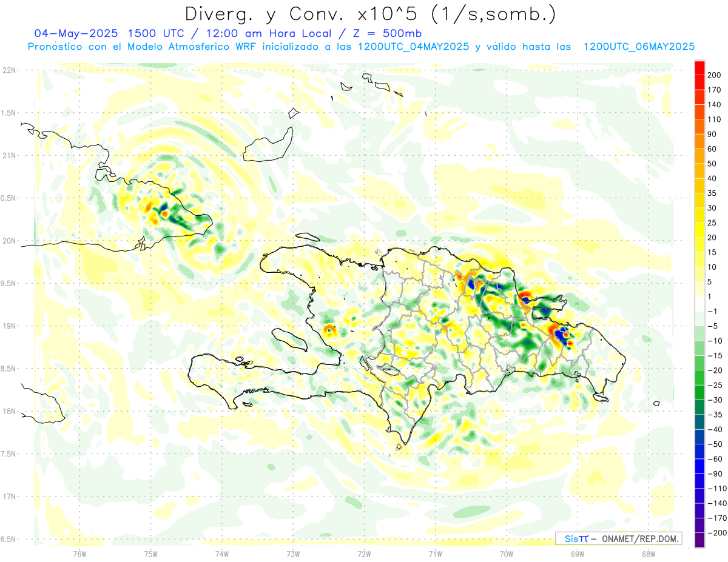Select the '170' positive color scale value
This screenshot has height=562, width=728.
tap(715, 90)
